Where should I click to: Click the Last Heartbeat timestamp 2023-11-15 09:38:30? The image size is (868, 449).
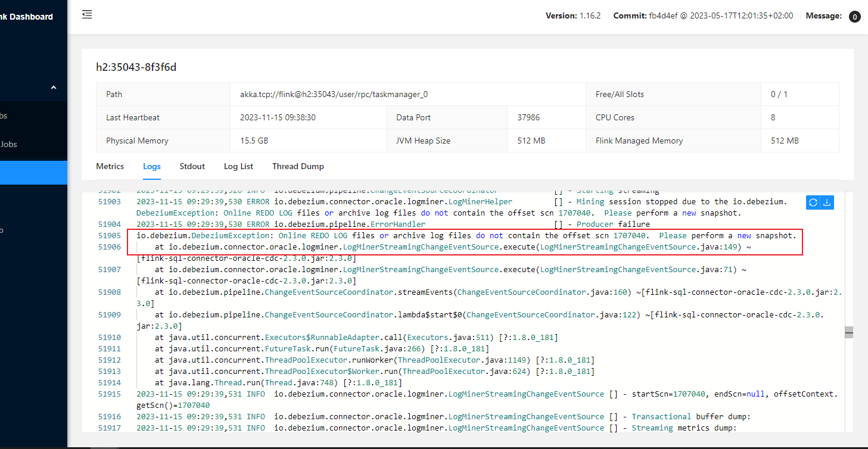(x=278, y=117)
